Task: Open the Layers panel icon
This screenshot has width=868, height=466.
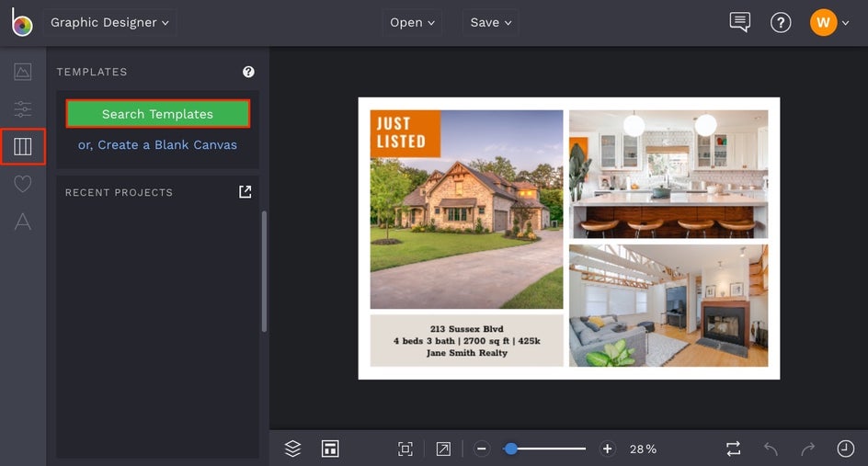Action: [292, 449]
